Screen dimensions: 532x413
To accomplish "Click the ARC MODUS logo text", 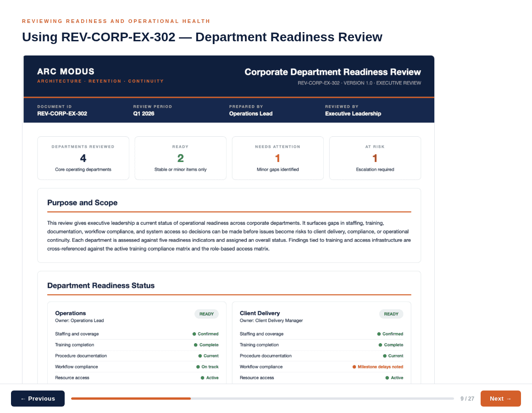I will click(x=66, y=72).
